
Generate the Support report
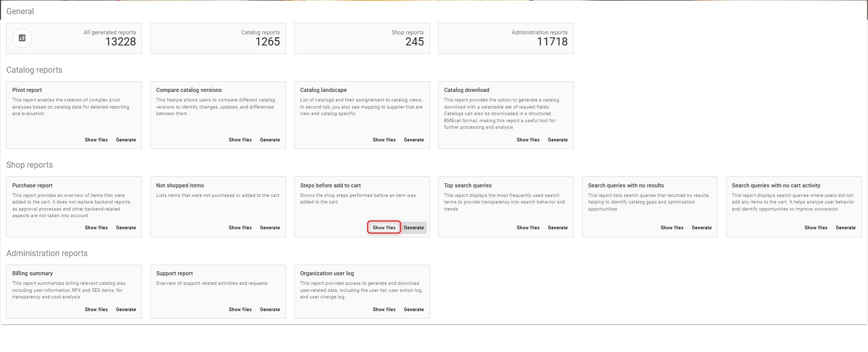pyautogui.click(x=269, y=310)
